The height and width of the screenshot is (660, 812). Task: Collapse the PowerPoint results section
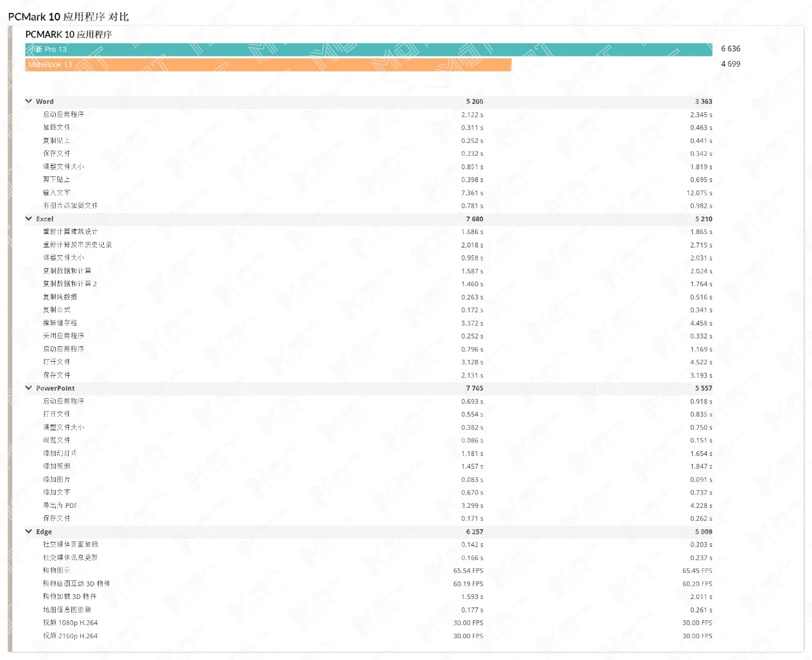point(29,388)
